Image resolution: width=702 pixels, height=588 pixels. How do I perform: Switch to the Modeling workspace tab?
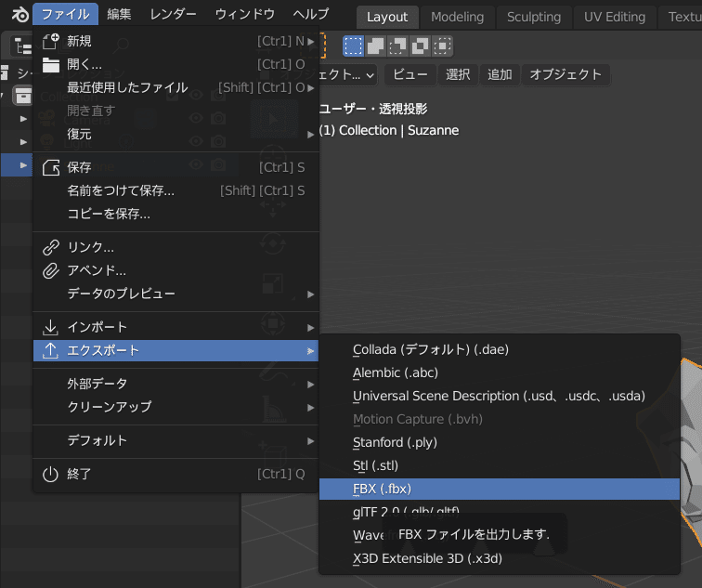pos(457,17)
